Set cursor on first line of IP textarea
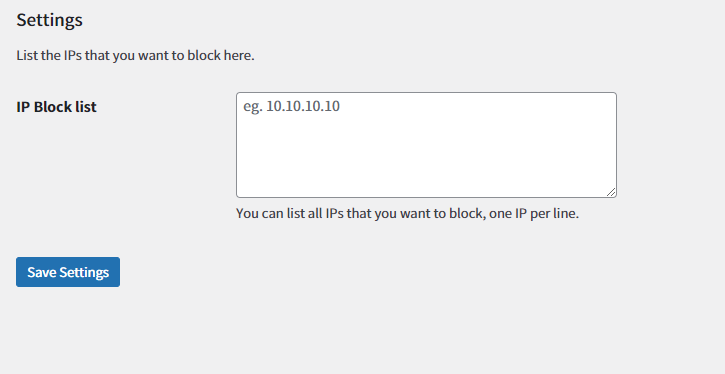Screen dimensions: 725x374 pyautogui.click(x=426, y=106)
